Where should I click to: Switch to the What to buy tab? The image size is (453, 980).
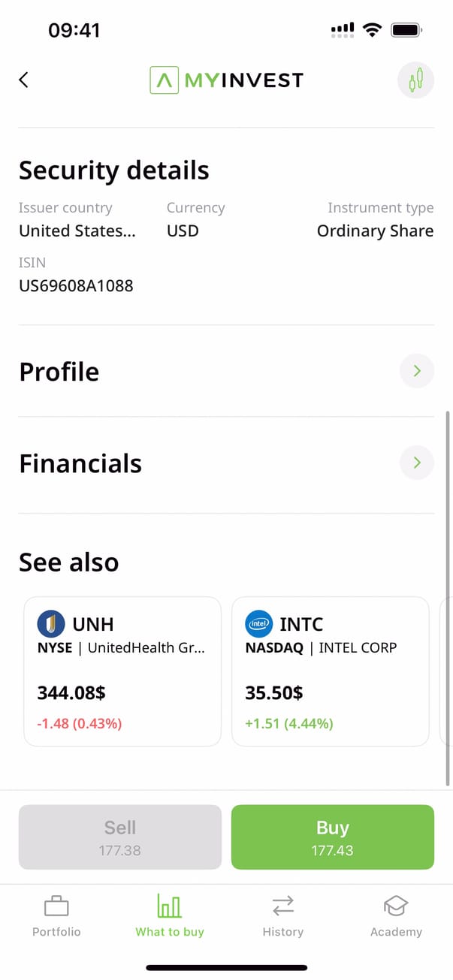[170, 916]
